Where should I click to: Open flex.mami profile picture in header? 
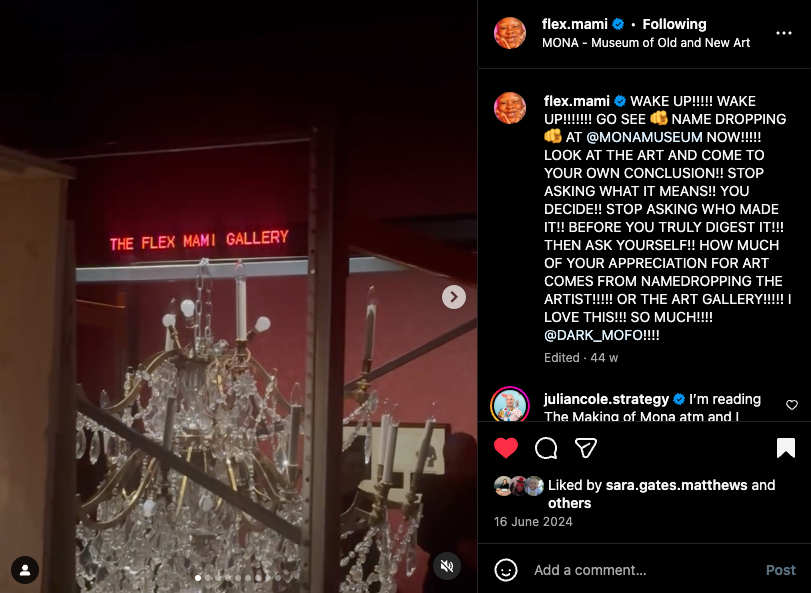(x=510, y=33)
